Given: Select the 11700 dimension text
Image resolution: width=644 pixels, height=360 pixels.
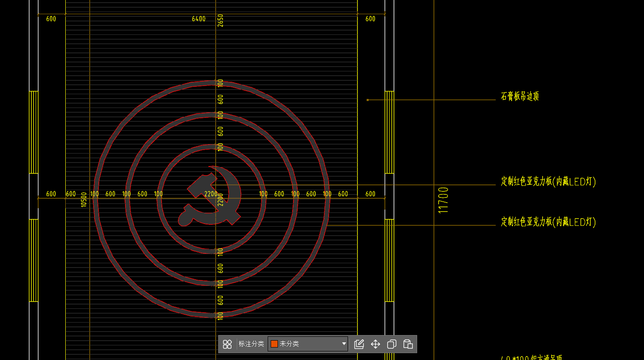Looking at the screenshot, I should tap(443, 200).
